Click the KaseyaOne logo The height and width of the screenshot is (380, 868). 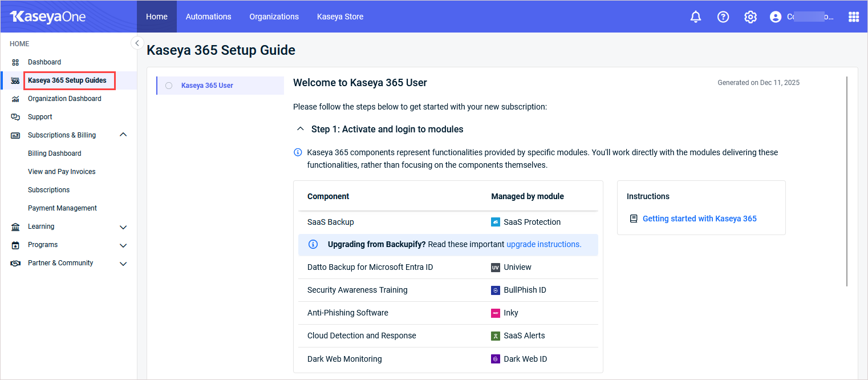coord(48,17)
